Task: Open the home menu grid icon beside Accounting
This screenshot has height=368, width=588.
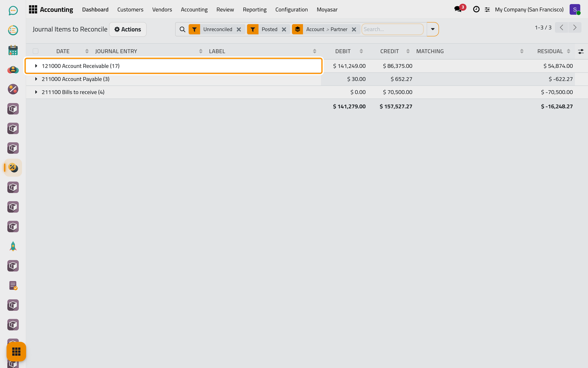Action: pyautogui.click(x=33, y=10)
